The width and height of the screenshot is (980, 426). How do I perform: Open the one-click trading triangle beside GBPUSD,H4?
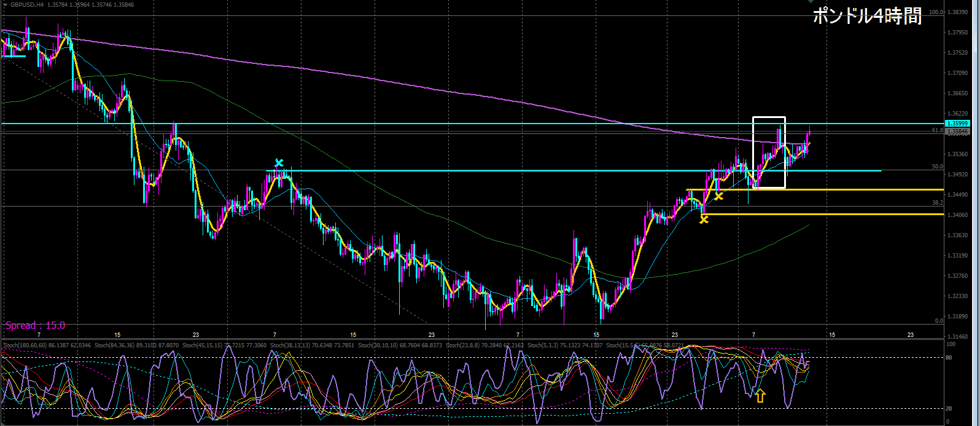click(5, 6)
